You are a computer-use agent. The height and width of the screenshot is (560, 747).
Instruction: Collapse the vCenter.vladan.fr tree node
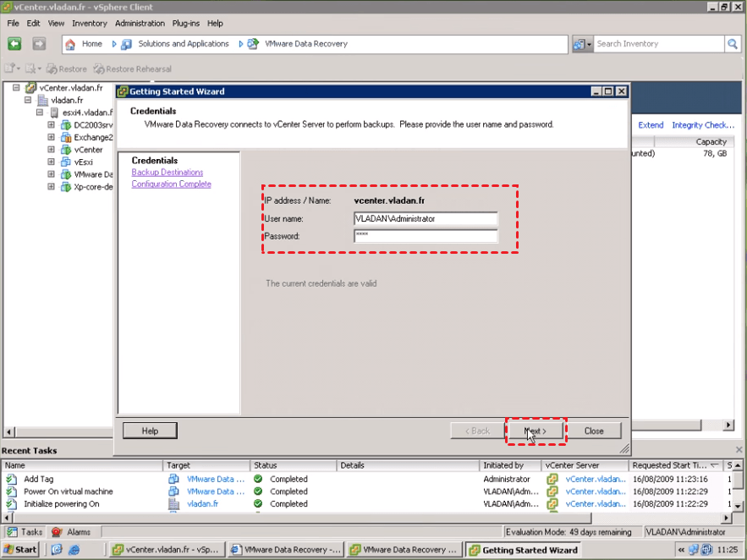[x=16, y=88]
